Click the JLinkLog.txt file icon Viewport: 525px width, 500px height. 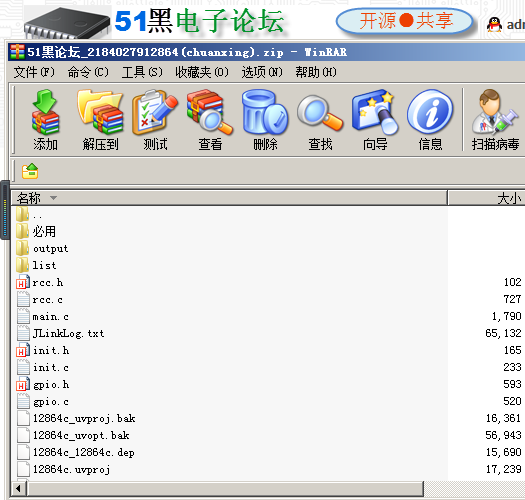coord(23,333)
